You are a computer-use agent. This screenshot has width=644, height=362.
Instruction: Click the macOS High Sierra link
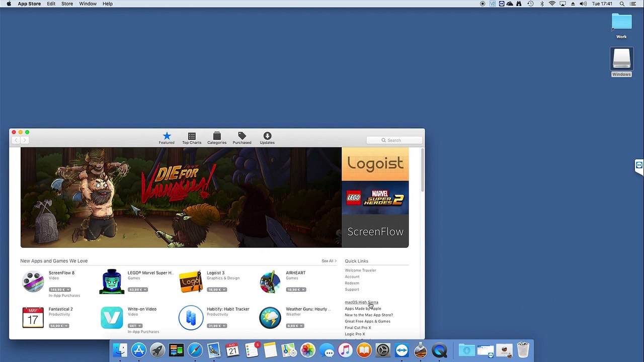coord(361,302)
